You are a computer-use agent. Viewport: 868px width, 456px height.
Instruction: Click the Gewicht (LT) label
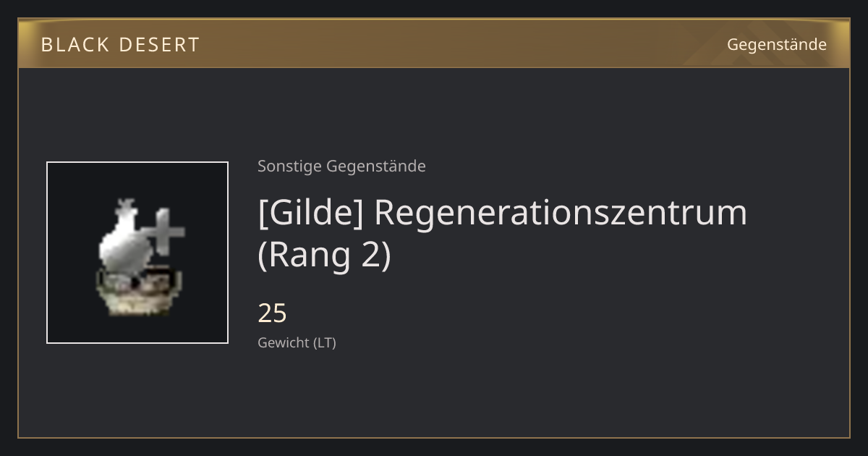click(297, 343)
